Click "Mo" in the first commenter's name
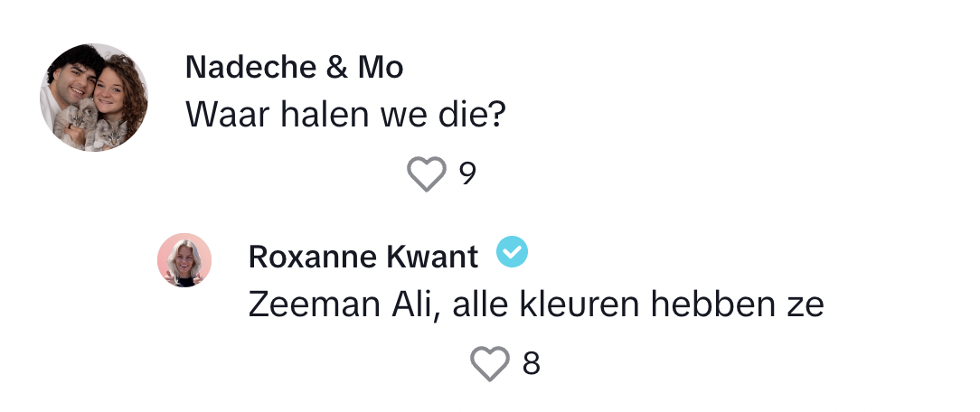 click(x=381, y=68)
